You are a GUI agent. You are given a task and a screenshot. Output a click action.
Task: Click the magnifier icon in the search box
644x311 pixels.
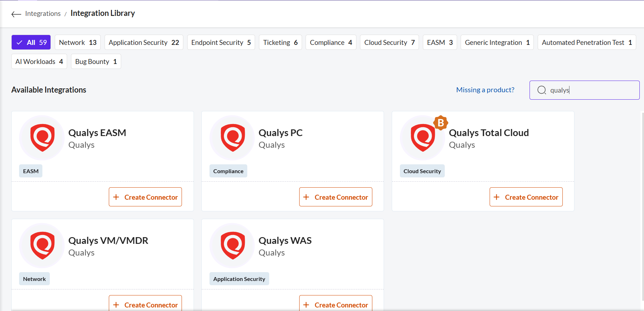tap(542, 90)
